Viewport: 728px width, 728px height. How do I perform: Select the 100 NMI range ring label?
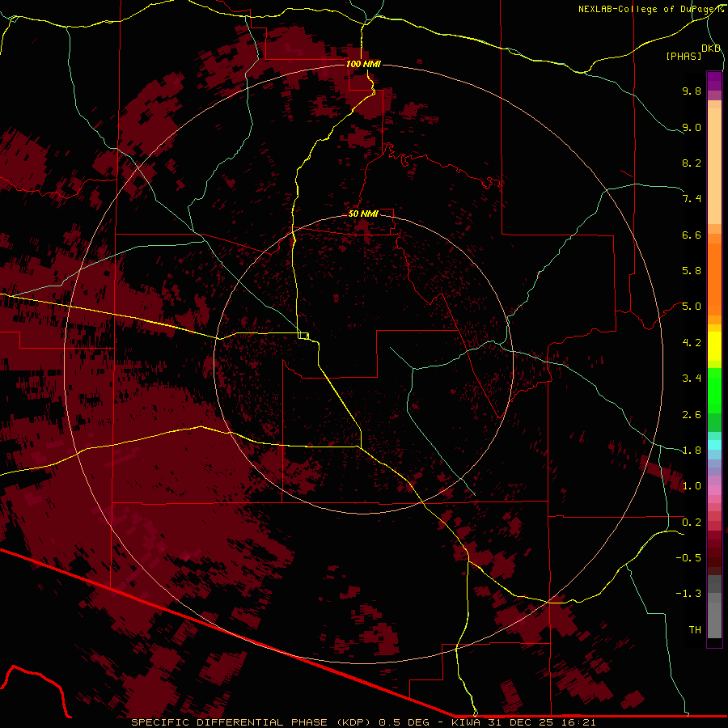[x=363, y=64]
